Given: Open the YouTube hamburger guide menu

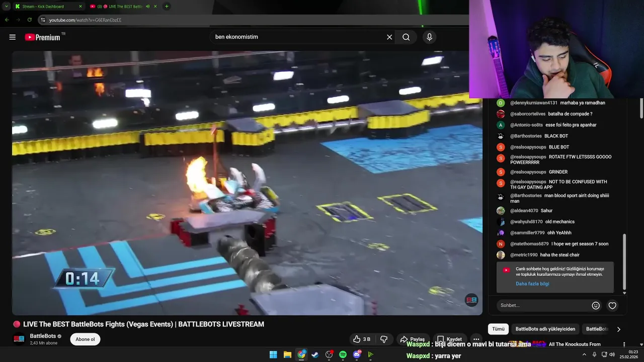Looking at the screenshot, I should point(13,37).
